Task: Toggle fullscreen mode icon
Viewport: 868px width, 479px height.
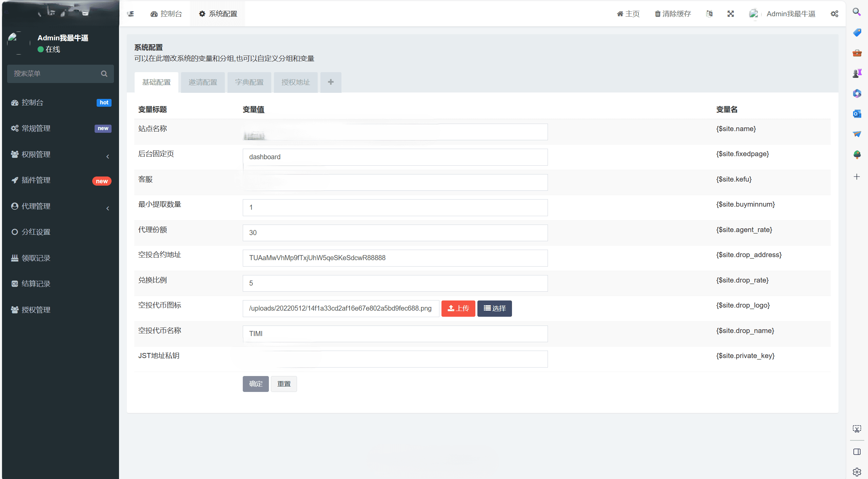Action: [730, 14]
